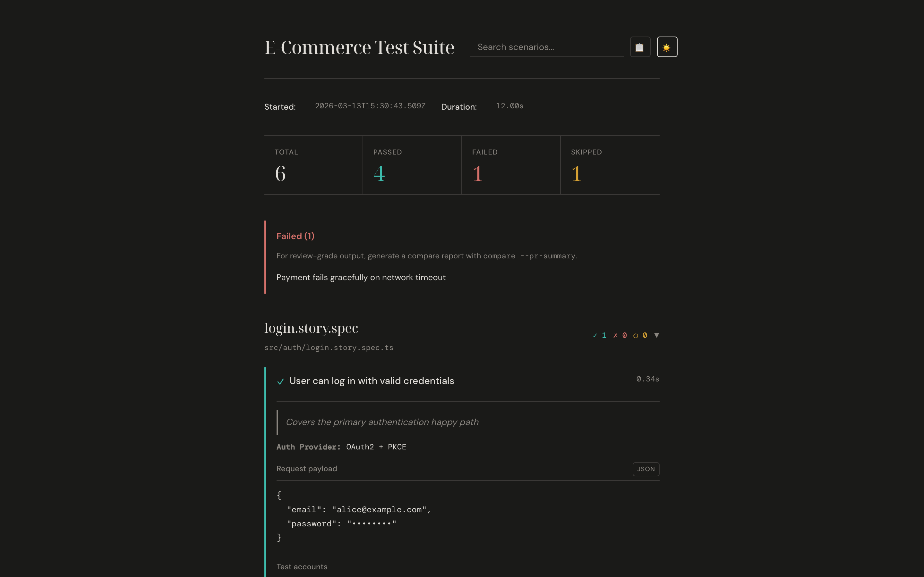Select the Total summary card
The height and width of the screenshot is (577, 924).
[x=313, y=165]
